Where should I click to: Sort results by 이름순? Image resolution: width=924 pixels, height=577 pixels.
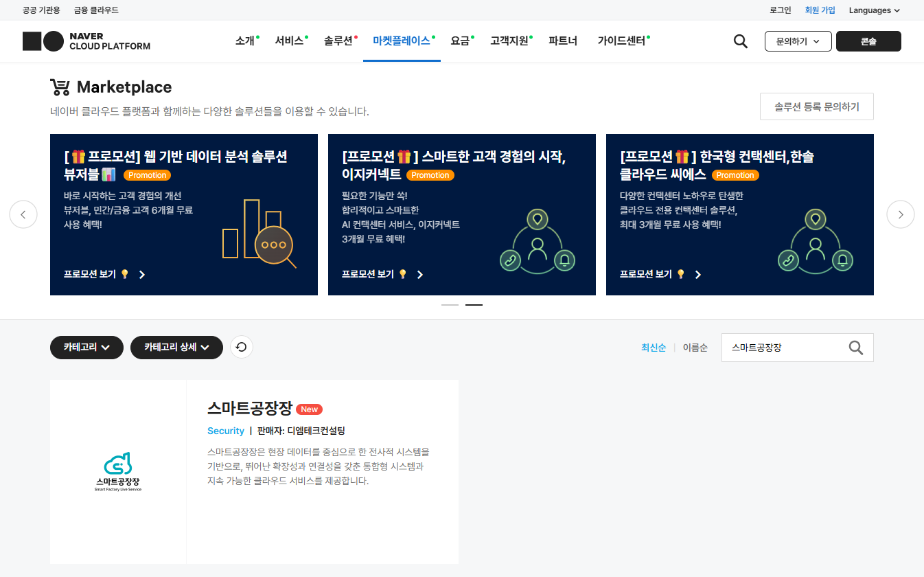[695, 348]
